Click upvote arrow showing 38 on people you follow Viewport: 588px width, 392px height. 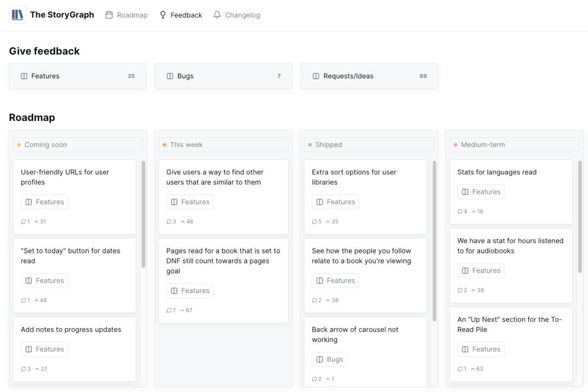328,300
